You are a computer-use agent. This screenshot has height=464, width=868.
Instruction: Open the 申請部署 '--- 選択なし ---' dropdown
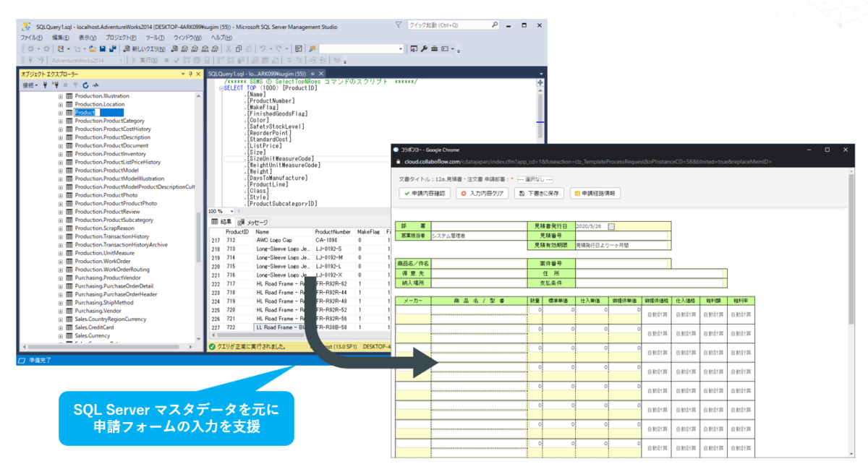536,179
